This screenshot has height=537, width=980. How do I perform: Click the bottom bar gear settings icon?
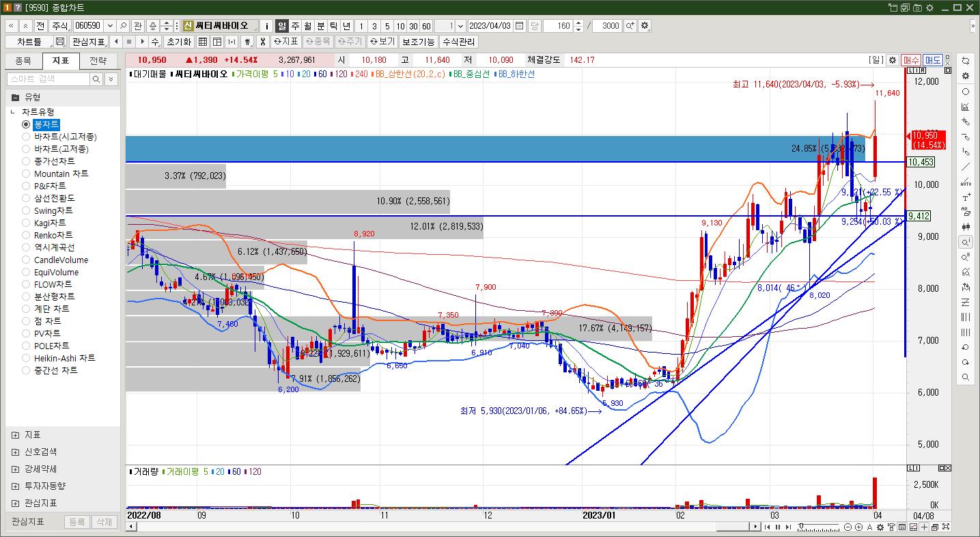(880, 527)
